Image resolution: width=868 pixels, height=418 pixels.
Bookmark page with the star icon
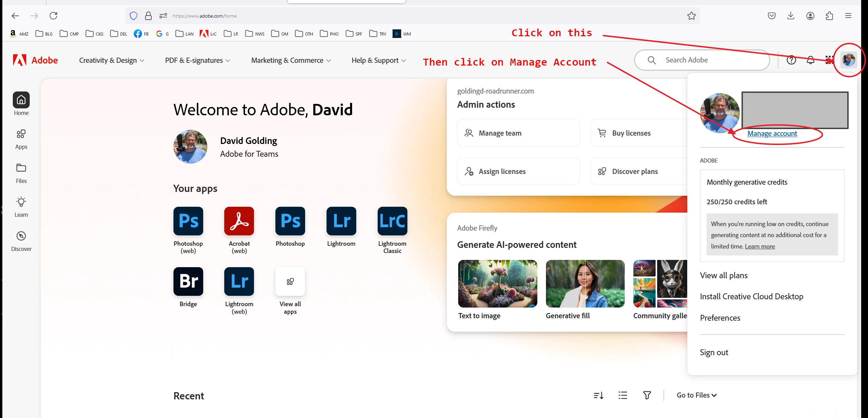pyautogui.click(x=691, y=16)
